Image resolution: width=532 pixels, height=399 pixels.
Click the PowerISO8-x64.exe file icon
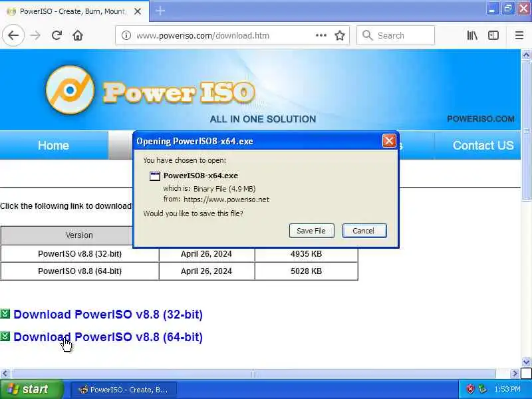pyautogui.click(x=155, y=176)
